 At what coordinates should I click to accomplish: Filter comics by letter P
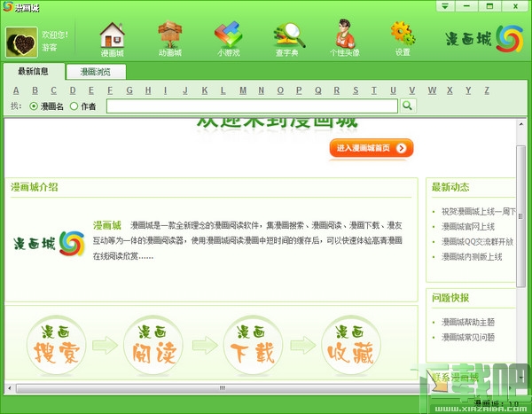[x=299, y=90]
